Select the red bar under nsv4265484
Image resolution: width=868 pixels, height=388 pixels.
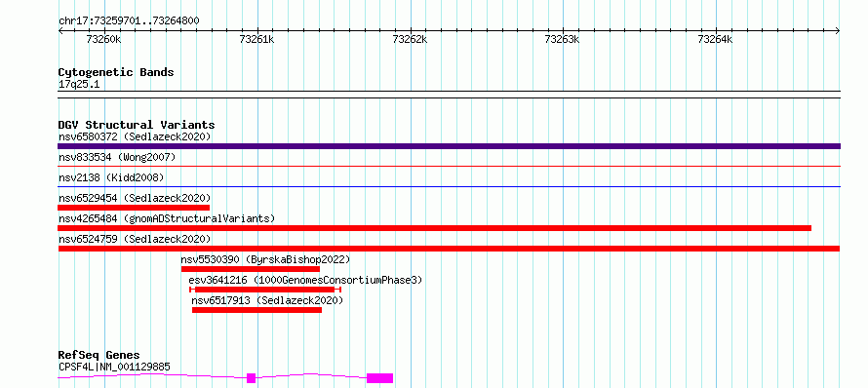pyautogui.click(x=435, y=228)
